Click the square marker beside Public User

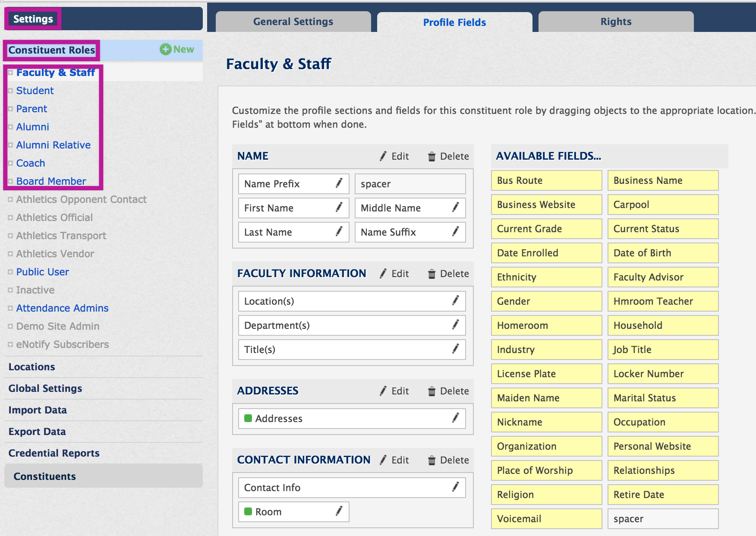pyautogui.click(x=10, y=271)
